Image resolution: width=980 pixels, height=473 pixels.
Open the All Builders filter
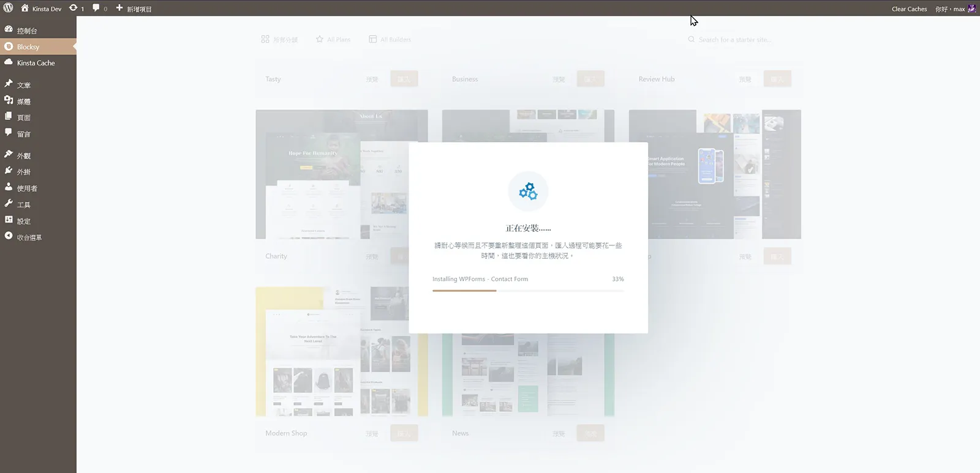click(x=390, y=39)
